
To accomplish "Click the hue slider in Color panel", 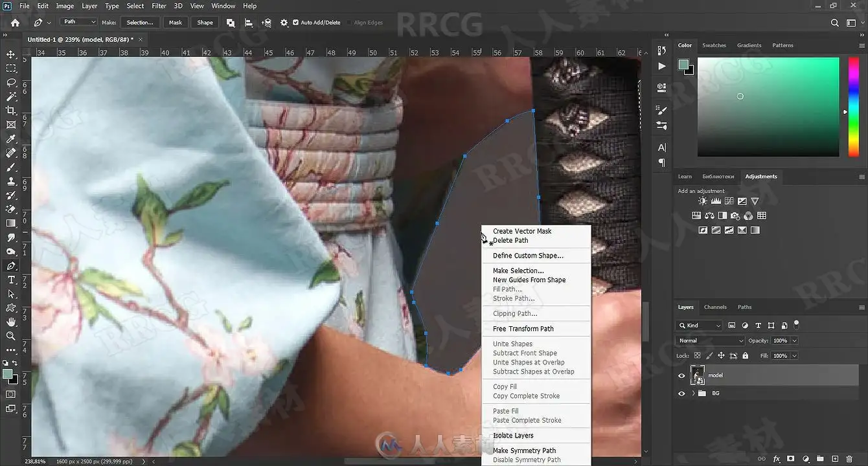I will pyautogui.click(x=854, y=107).
